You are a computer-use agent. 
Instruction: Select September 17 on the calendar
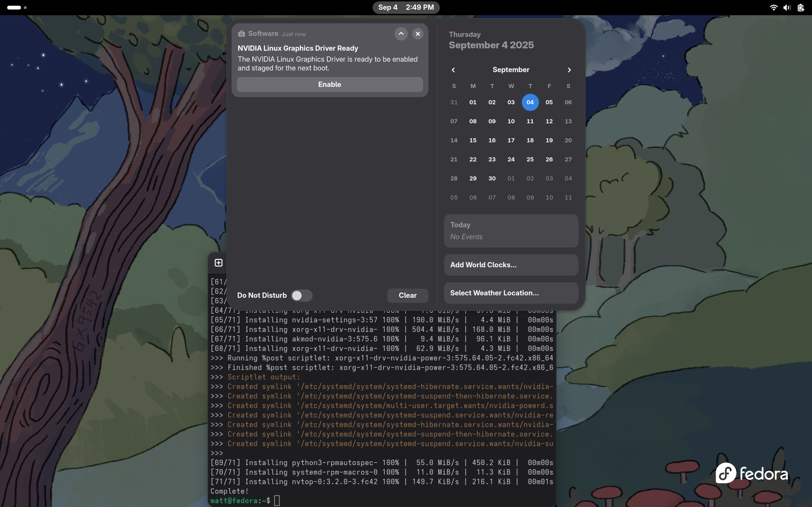[511, 140]
